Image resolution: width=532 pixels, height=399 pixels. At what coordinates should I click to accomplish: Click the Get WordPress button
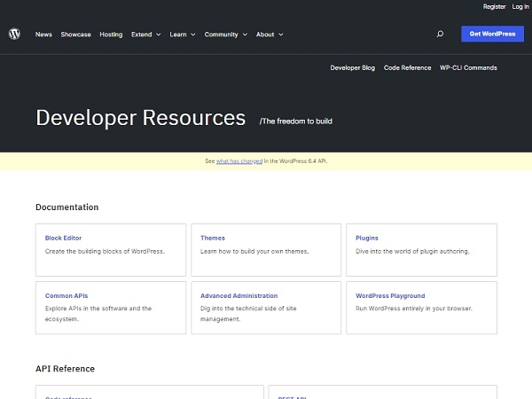tap(492, 34)
